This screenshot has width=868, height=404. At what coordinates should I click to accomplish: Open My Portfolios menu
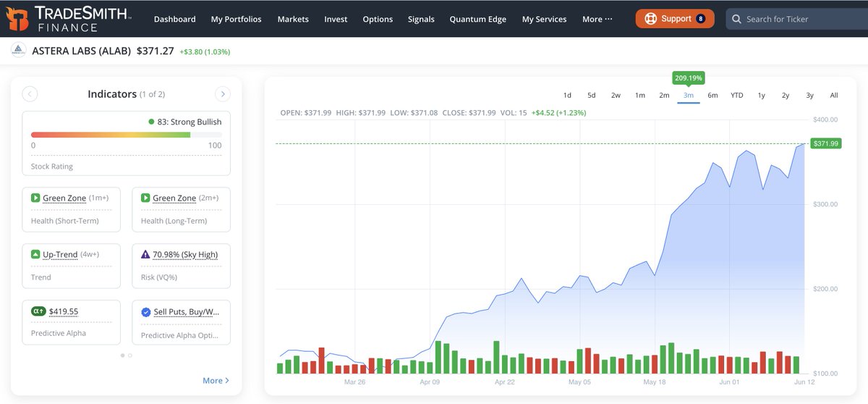coord(237,19)
